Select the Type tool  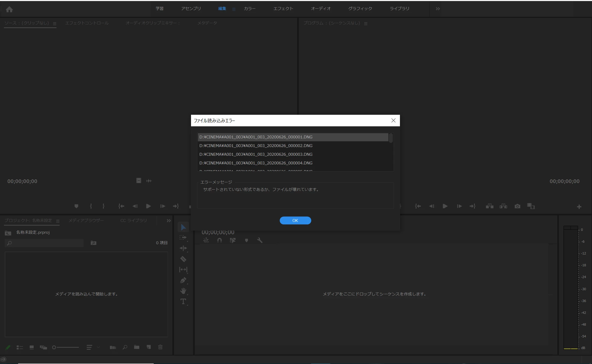point(183,301)
